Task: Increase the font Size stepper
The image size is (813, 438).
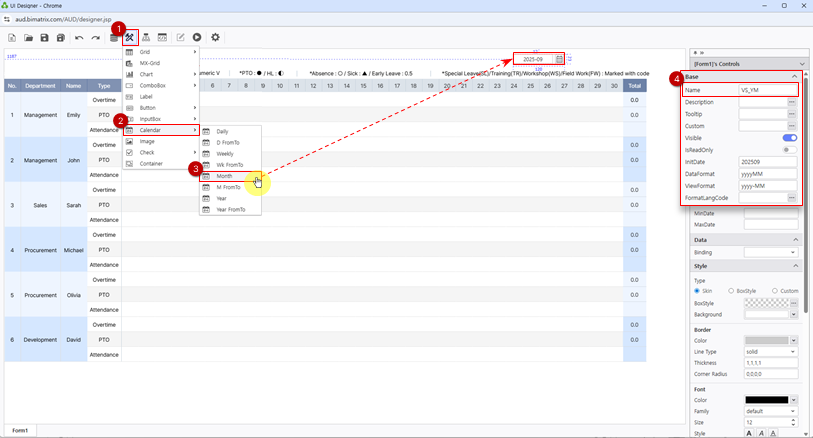Action: [x=793, y=420]
